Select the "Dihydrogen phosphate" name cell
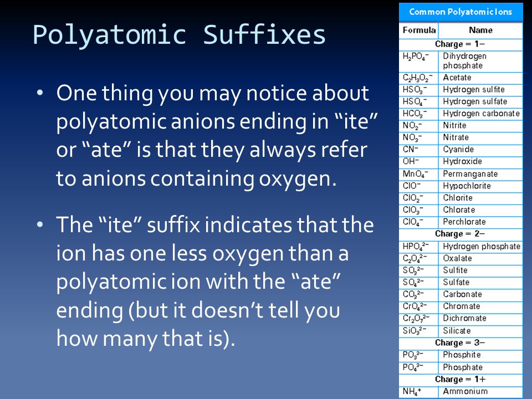532x399 pixels. [x=480, y=61]
